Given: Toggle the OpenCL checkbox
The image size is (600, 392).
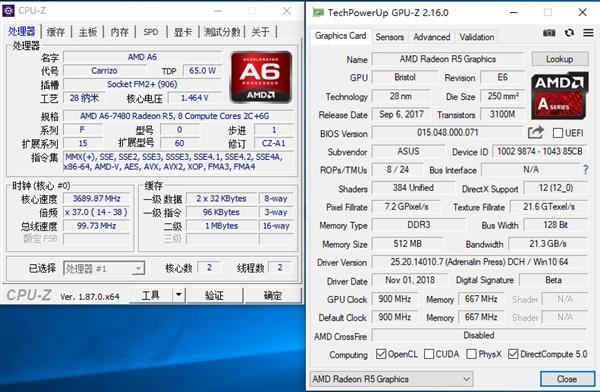Looking at the screenshot, I should pos(381,354).
